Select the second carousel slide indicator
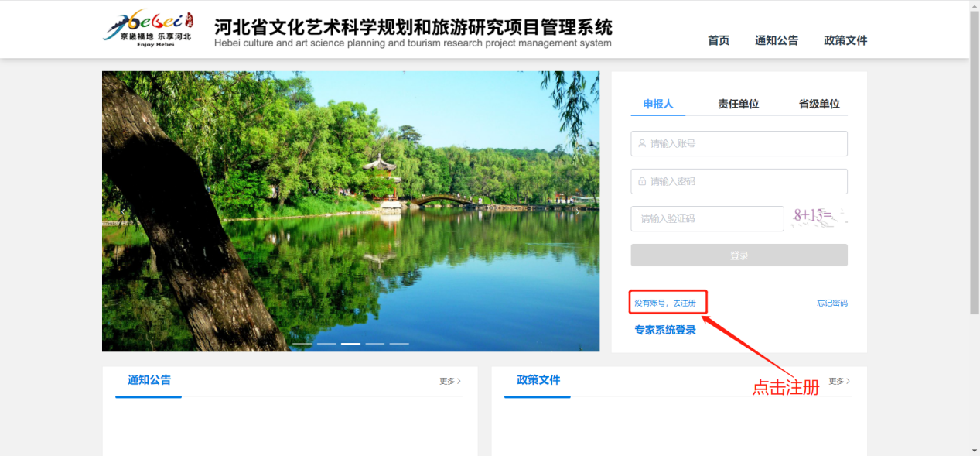Screen dimensions: 980x456 pos(326,343)
